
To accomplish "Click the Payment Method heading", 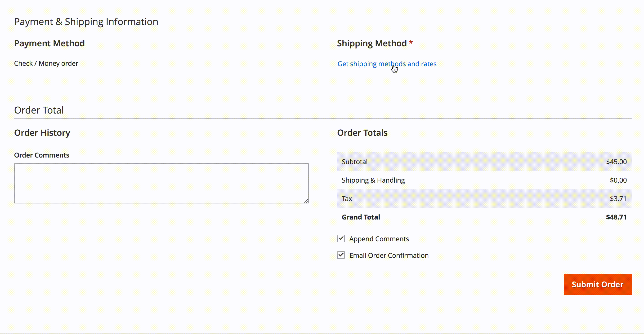I will 49,43.
